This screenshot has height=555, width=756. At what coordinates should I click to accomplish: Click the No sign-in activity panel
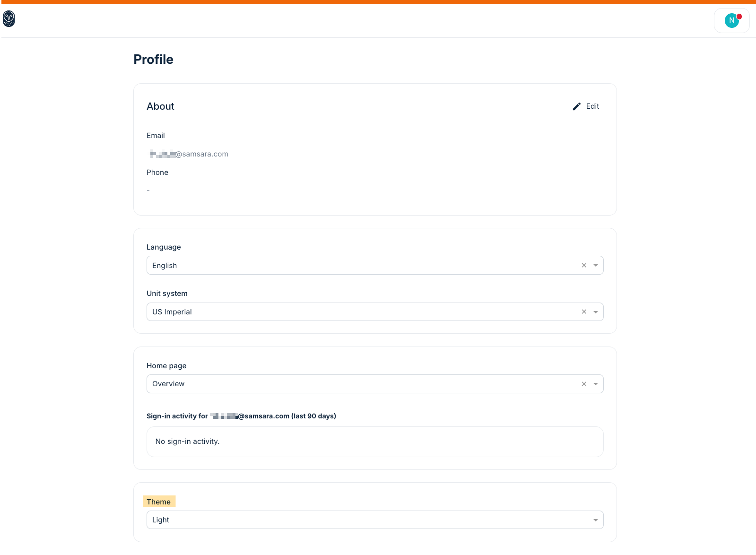375,442
